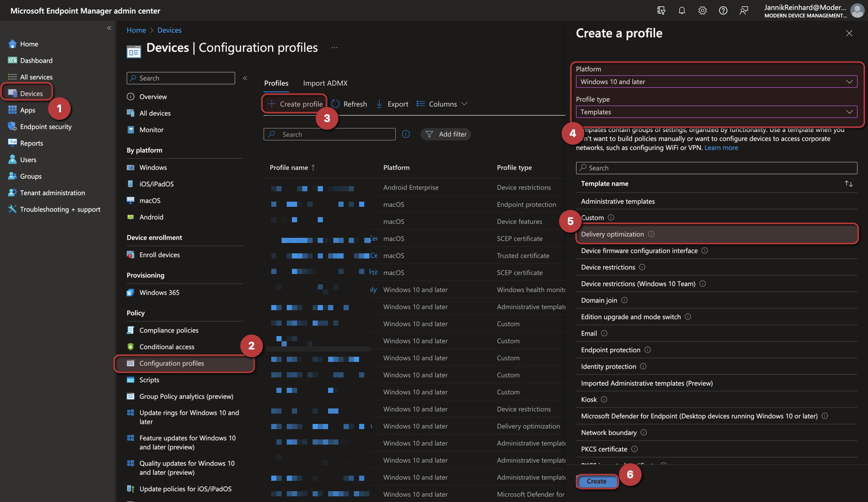Open the notifications bell
The width and height of the screenshot is (868, 502).
681,10
